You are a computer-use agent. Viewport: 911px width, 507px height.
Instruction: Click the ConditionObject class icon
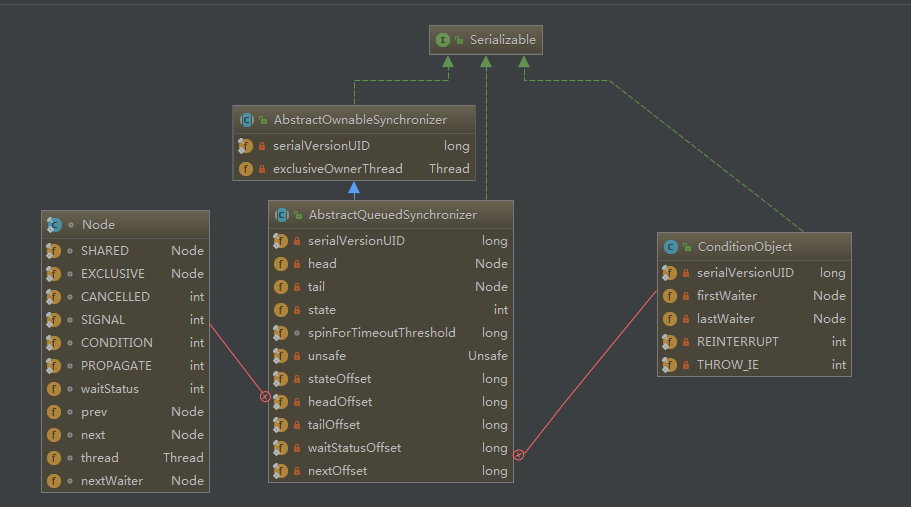point(670,247)
